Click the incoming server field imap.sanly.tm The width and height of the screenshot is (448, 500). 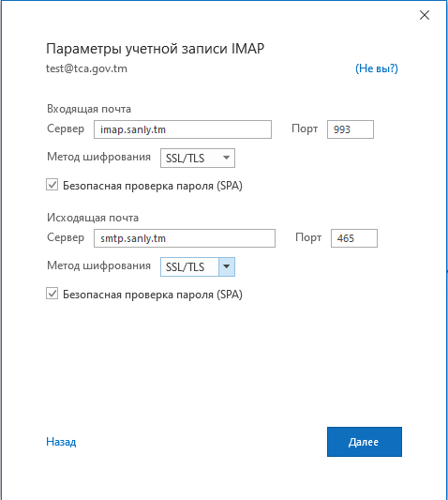coord(183,129)
